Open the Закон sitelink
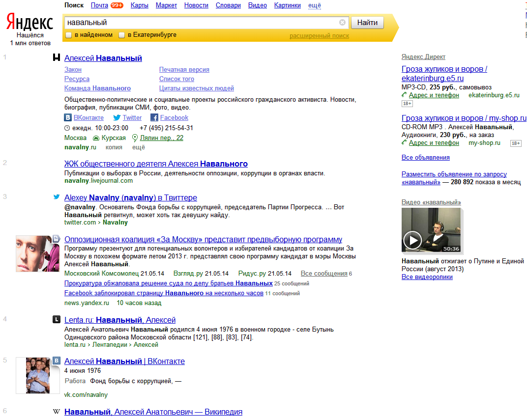 click(x=73, y=69)
